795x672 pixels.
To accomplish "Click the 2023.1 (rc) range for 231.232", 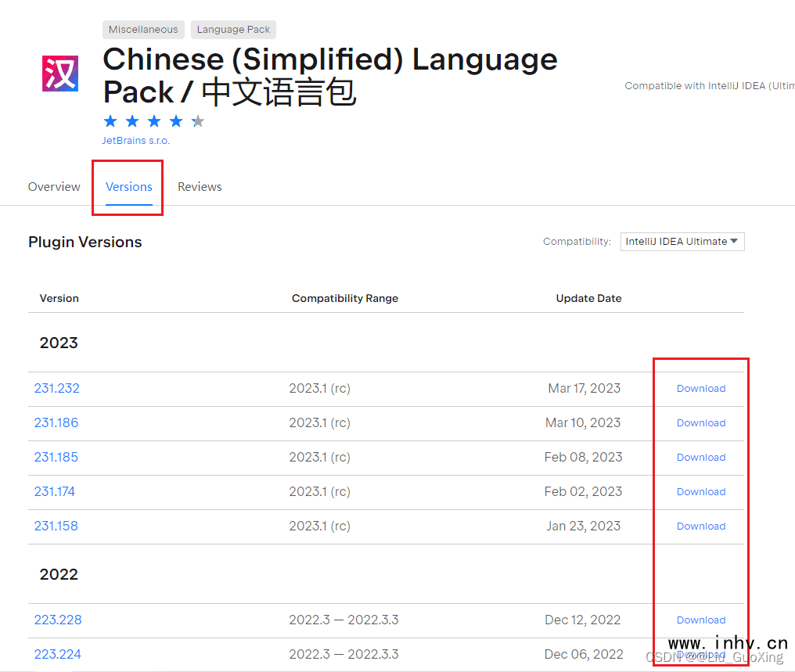I will 319,388.
